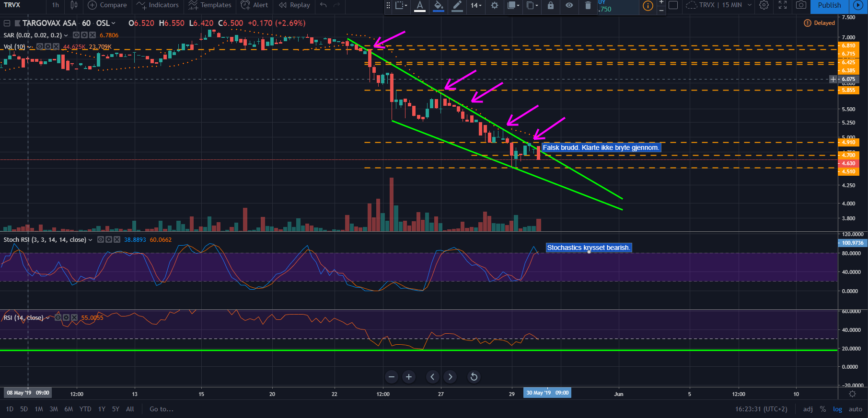Screen dimensions: 868x418
Task: Change the text color swatch
Action: pos(420,6)
